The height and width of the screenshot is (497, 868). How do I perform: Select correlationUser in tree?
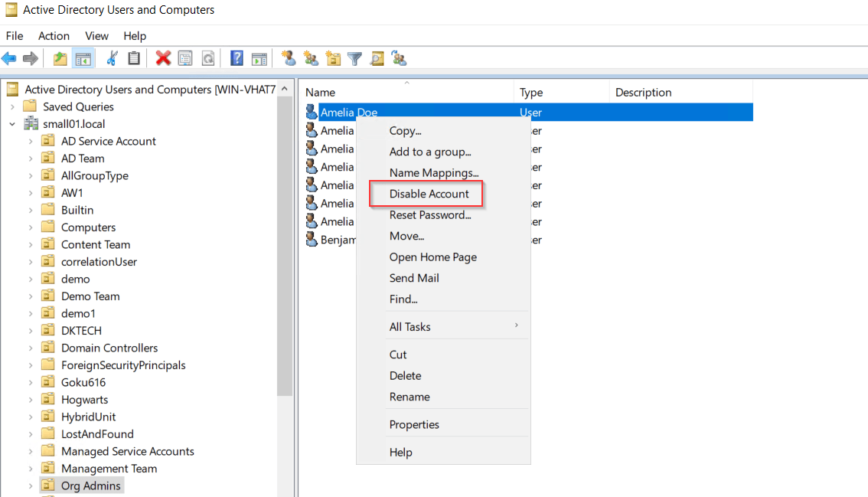[99, 262]
